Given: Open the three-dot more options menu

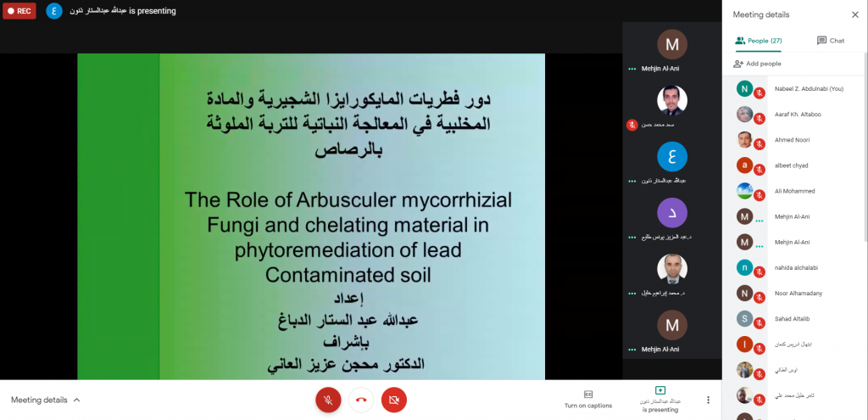Looking at the screenshot, I should (709, 400).
